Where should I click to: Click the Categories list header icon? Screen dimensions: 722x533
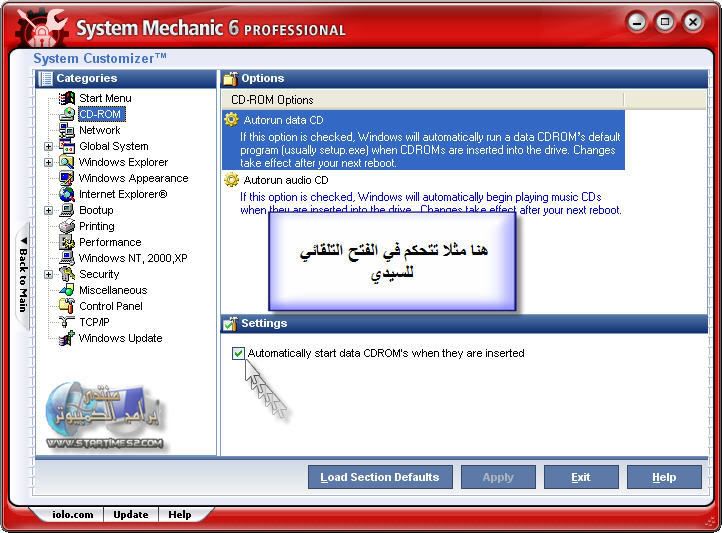46,79
